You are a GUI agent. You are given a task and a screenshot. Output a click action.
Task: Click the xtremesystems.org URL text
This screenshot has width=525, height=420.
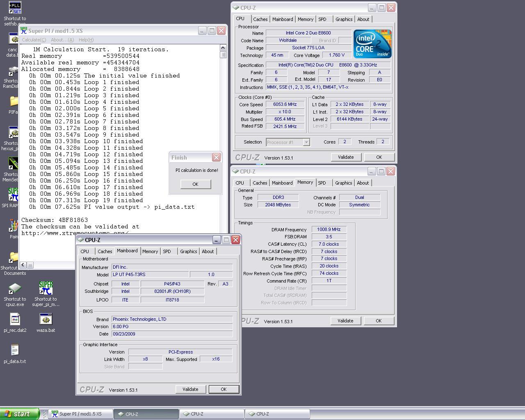click(x=75, y=233)
